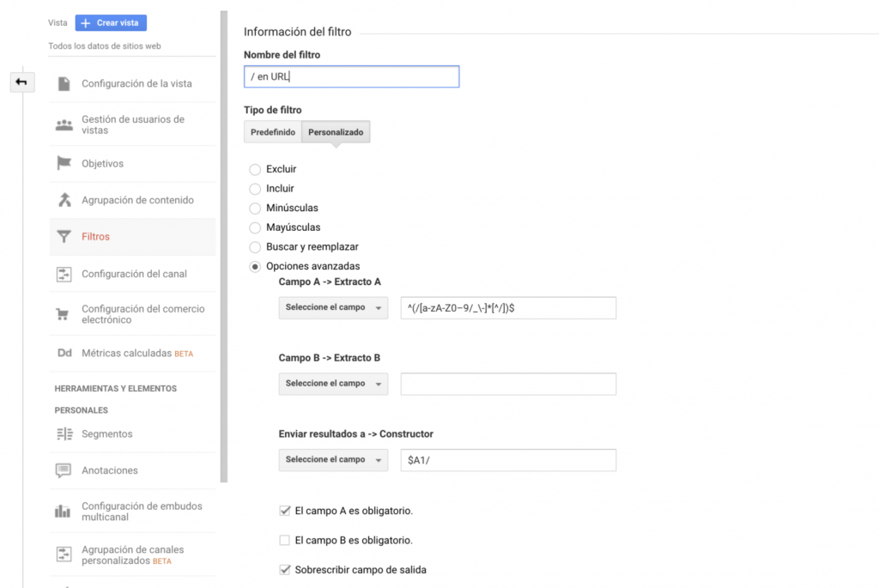Select the Objetivos flag icon
Image resolution: width=879 pixels, height=588 pixels.
point(64,163)
